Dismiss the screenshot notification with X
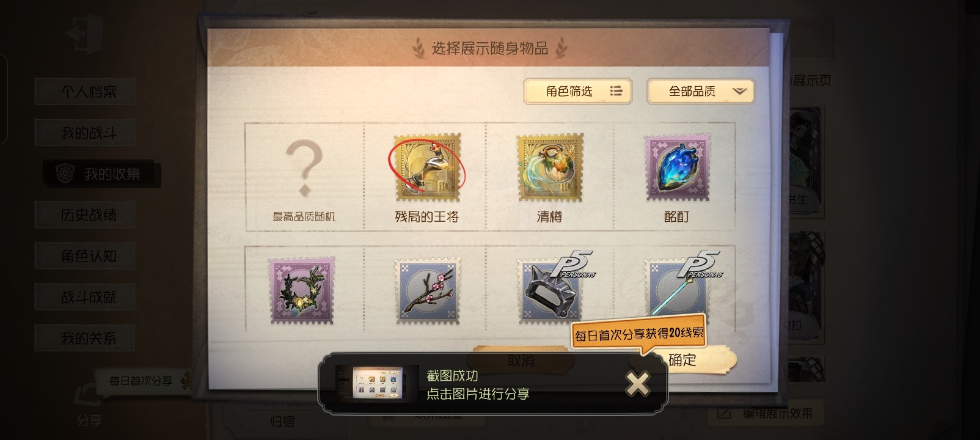The height and width of the screenshot is (440, 980). (x=637, y=384)
